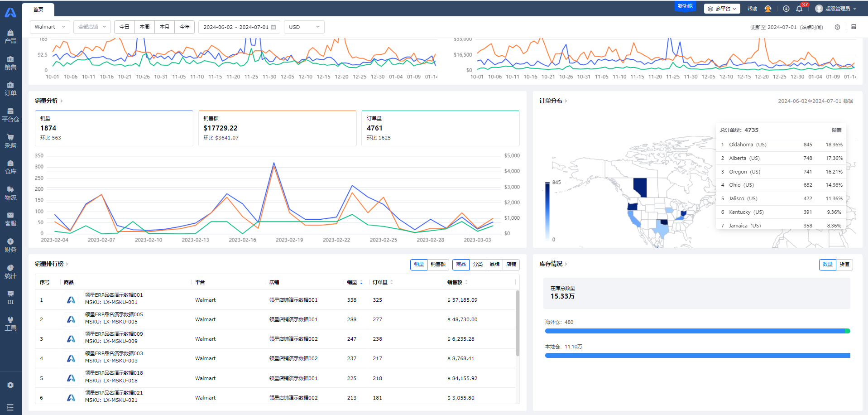Select the 本周 date range tab
Viewport: 868px width, 415px height.
tap(145, 27)
